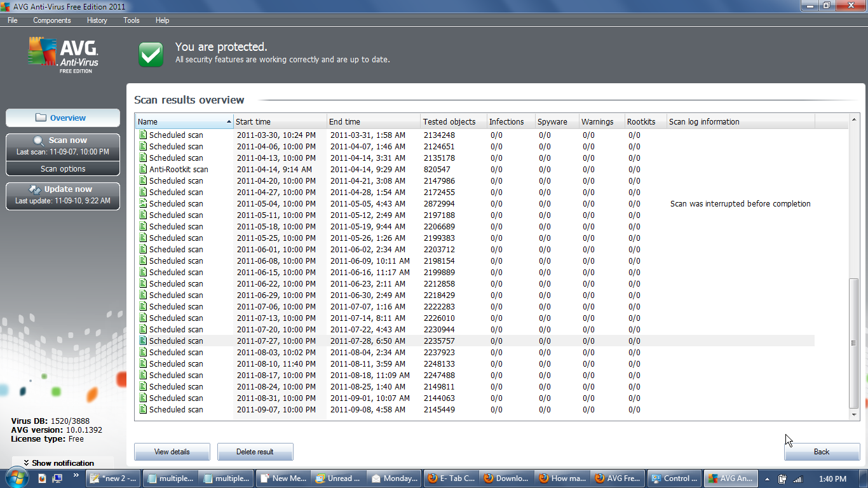Click scan icon for 2011-07-27 highlighted row
The height and width of the screenshot is (488, 868).
[x=143, y=341]
